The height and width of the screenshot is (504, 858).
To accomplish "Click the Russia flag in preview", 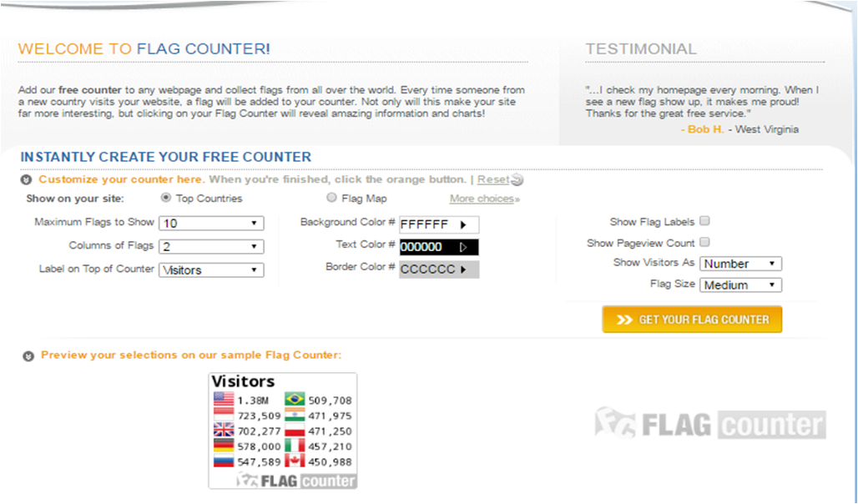I will (223, 461).
